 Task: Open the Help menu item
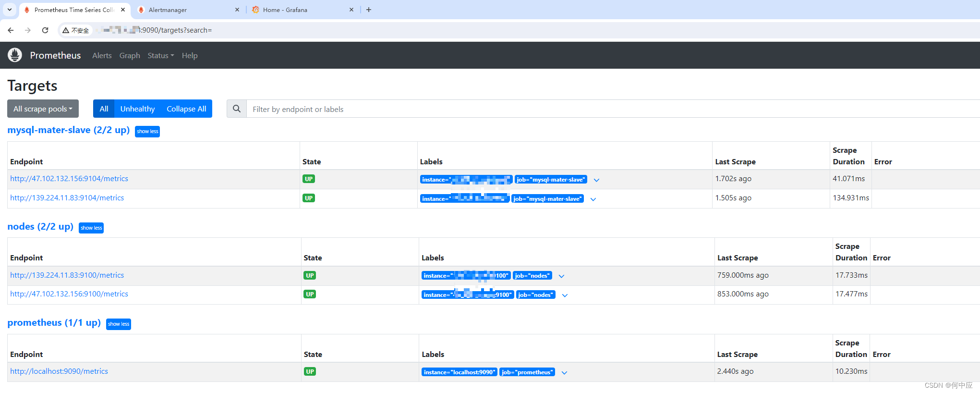click(x=190, y=56)
